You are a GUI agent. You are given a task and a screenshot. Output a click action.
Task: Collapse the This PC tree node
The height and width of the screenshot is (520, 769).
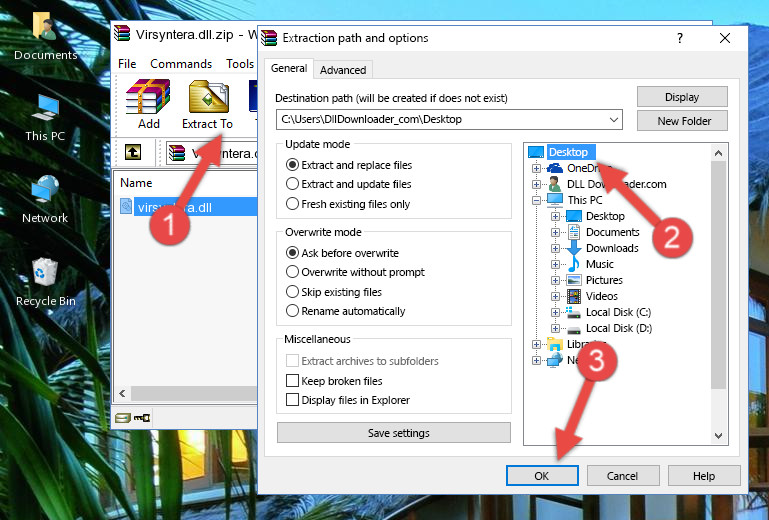pos(537,200)
